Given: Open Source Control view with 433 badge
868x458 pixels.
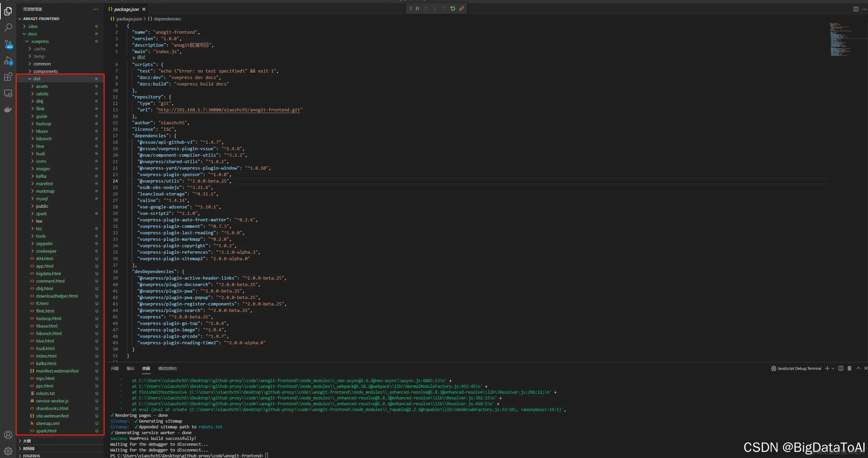Looking at the screenshot, I should click(8, 44).
